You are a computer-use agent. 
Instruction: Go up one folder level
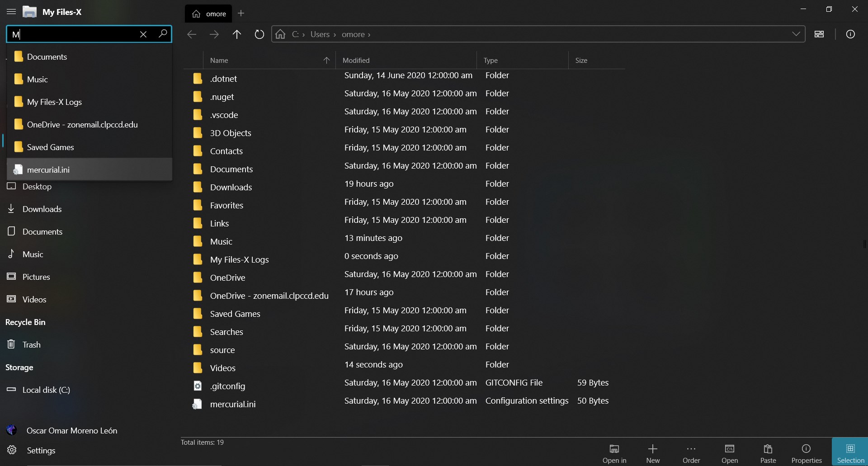(x=237, y=34)
